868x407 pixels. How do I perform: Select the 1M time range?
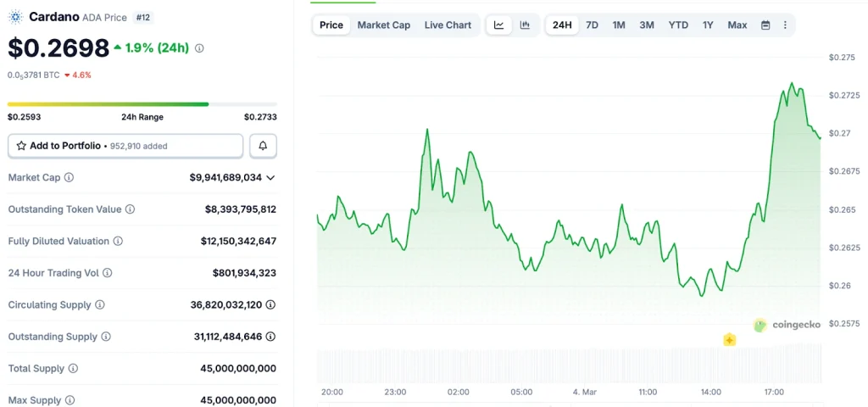click(x=619, y=25)
